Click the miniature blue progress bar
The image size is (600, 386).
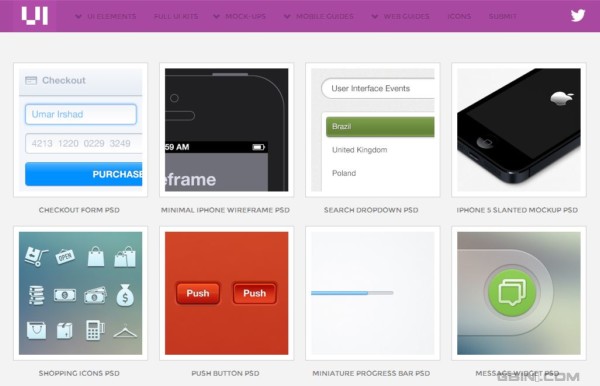(352, 293)
